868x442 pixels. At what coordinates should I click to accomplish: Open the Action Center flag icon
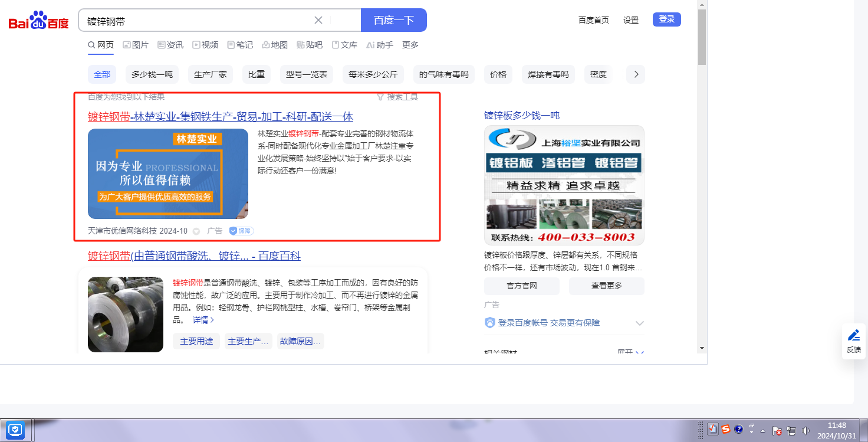pos(777,431)
